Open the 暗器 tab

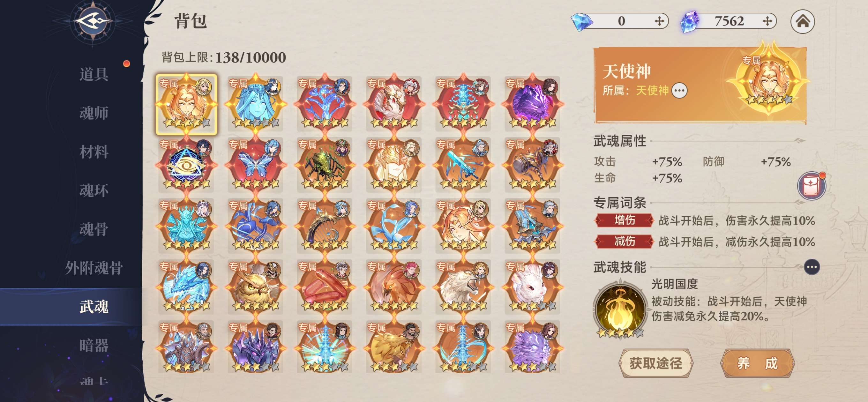click(94, 346)
